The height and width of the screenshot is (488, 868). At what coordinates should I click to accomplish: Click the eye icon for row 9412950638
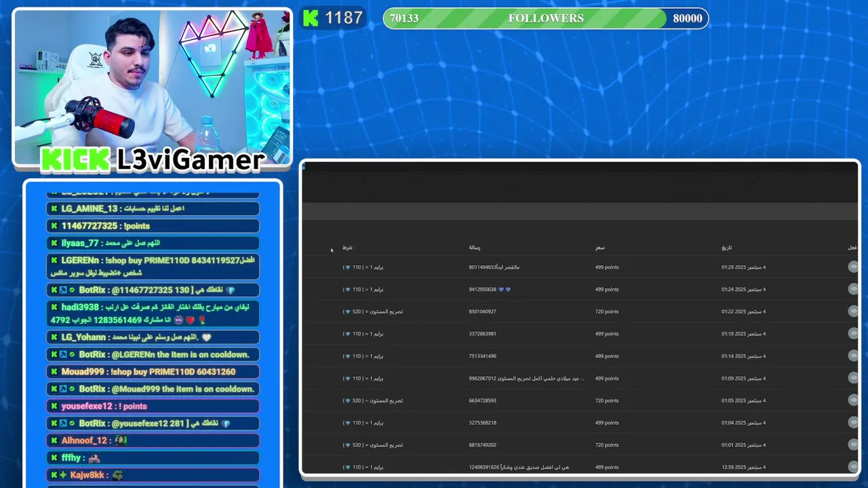pos(853,289)
